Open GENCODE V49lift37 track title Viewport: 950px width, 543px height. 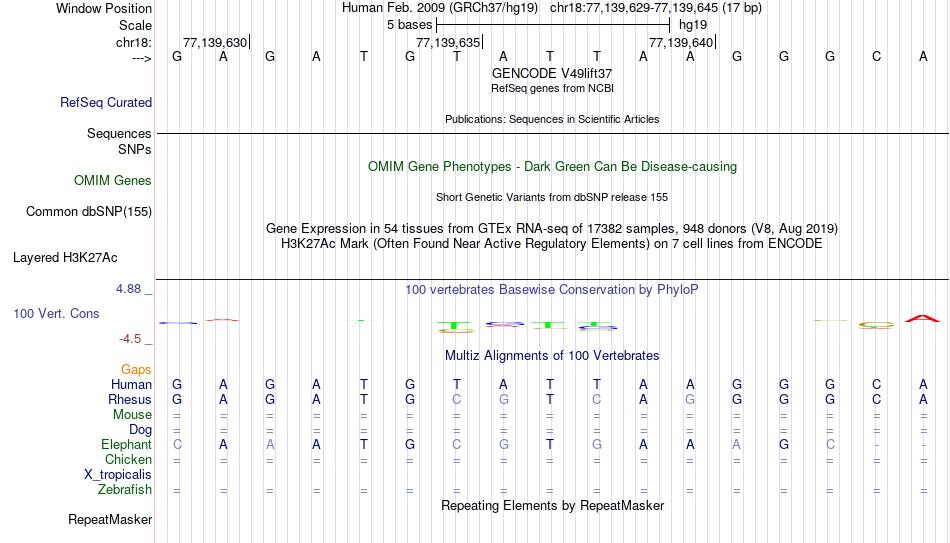point(552,73)
